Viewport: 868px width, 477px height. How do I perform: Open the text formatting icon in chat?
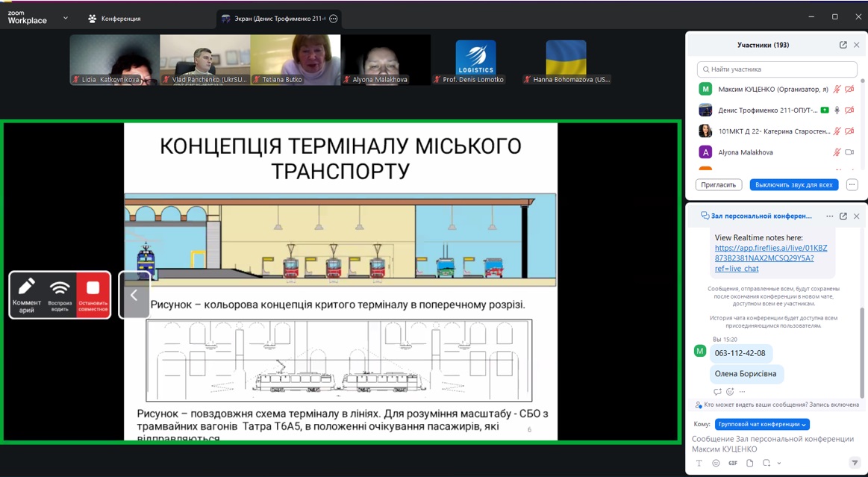click(x=699, y=463)
